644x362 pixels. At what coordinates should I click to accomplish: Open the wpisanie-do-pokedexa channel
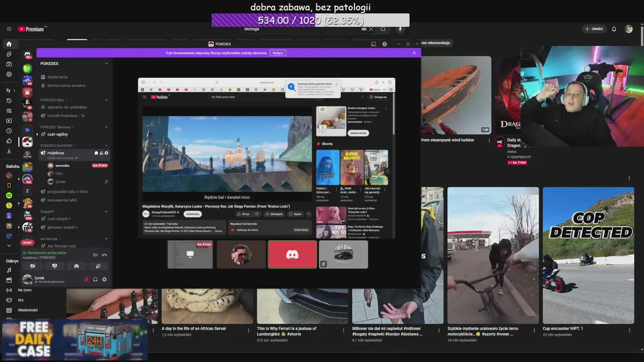coord(67,107)
